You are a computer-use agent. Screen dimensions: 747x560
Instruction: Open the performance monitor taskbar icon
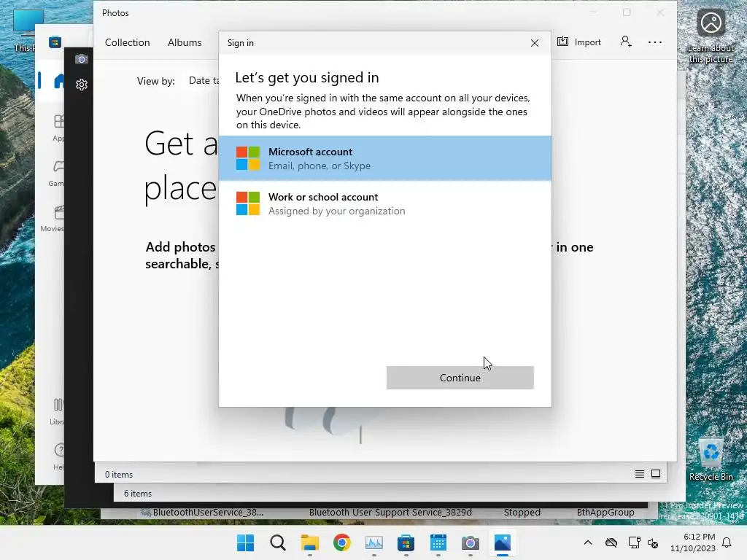coord(374,542)
